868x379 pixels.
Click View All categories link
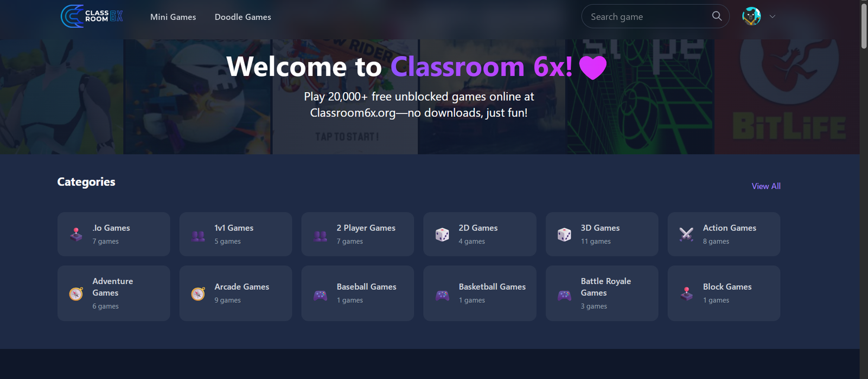click(x=766, y=186)
